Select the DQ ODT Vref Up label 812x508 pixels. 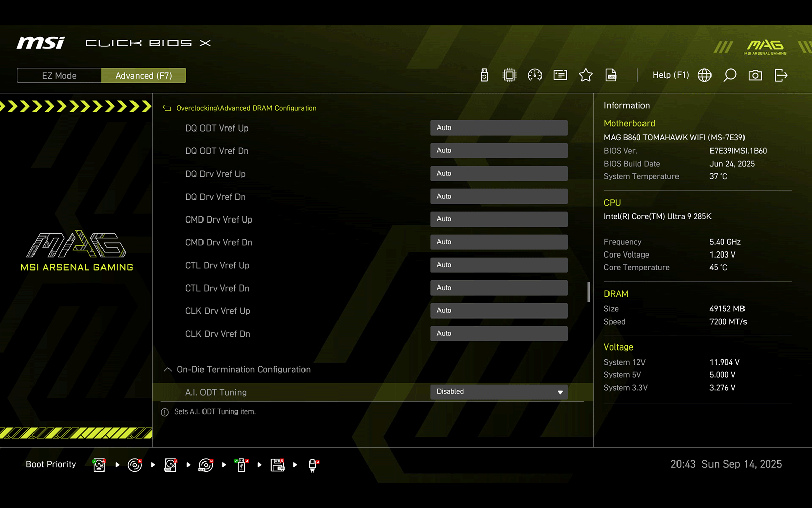tap(217, 128)
